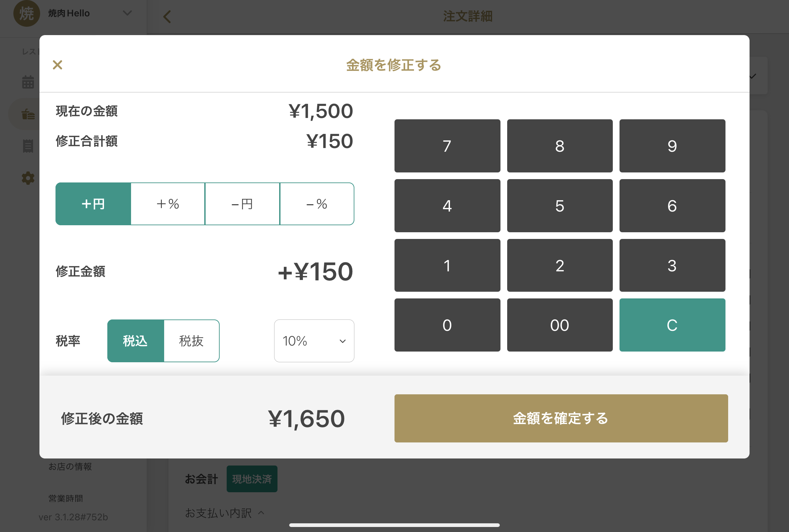Open the calendar icon in the sidebar

point(28,82)
